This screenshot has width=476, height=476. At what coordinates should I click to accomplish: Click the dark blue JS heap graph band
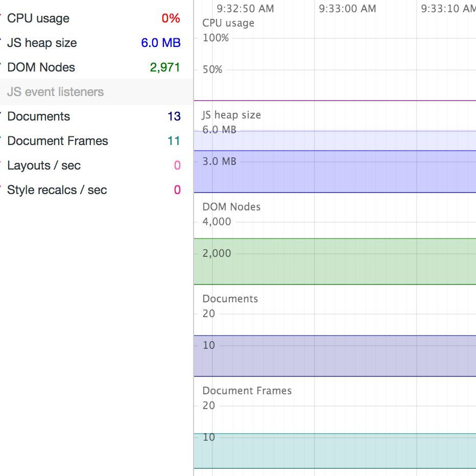(x=335, y=172)
